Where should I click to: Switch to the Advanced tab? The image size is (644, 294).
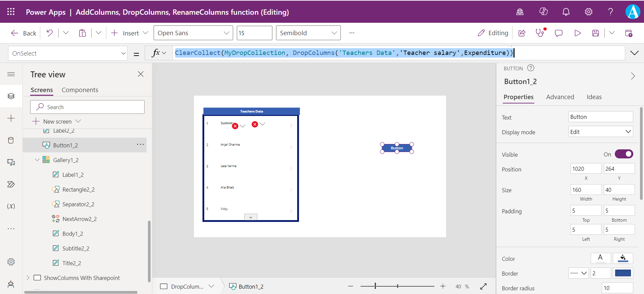tap(560, 97)
